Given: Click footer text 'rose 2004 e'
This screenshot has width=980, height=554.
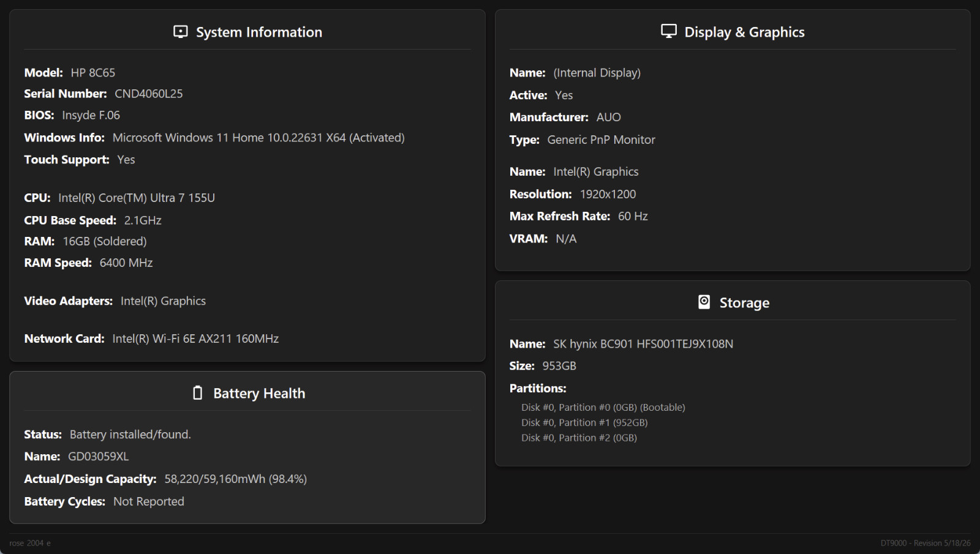Looking at the screenshot, I should click(30, 543).
